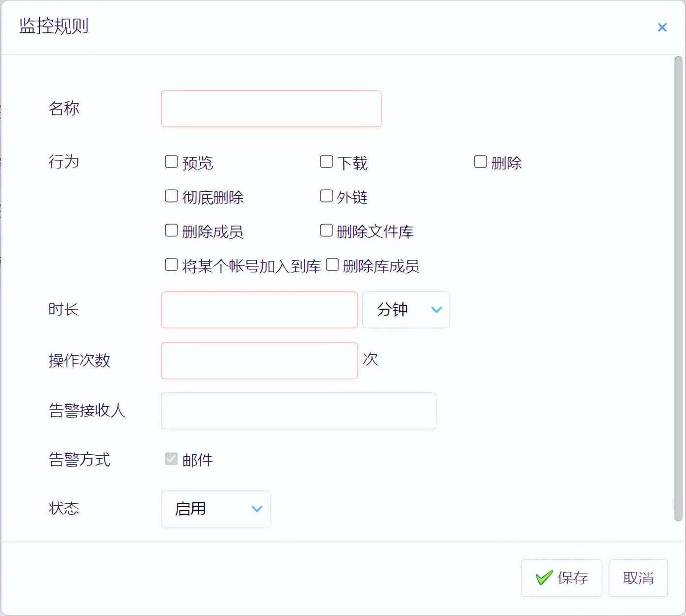Viewport: 686px width, 616px height.
Task: Click the 取消 button
Action: pos(638,578)
